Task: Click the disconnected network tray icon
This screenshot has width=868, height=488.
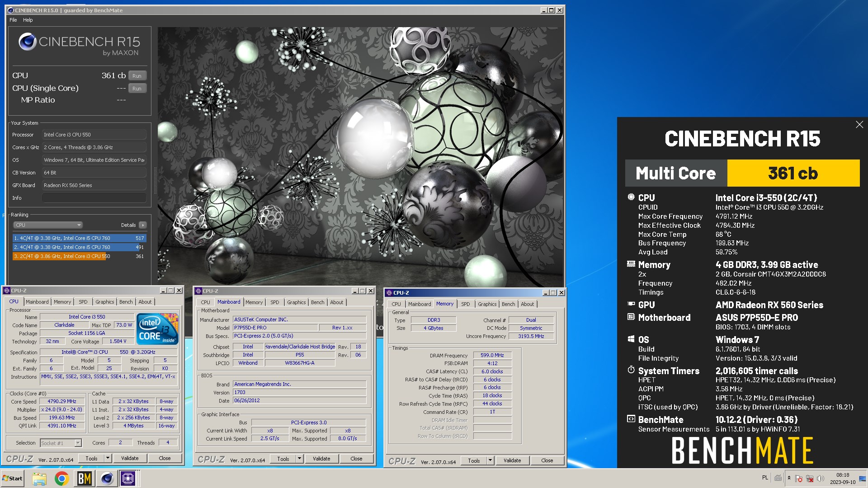Action: pos(810,479)
